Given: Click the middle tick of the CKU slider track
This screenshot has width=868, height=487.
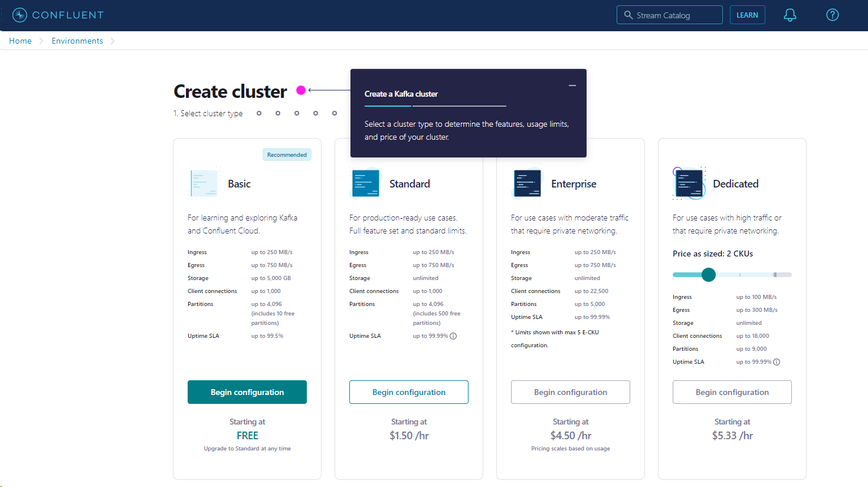Looking at the screenshot, I should point(740,275).
